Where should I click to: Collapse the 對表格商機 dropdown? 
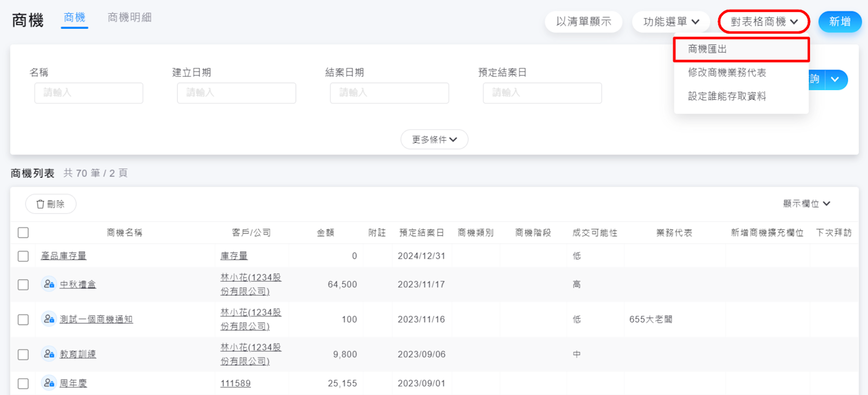763,22
